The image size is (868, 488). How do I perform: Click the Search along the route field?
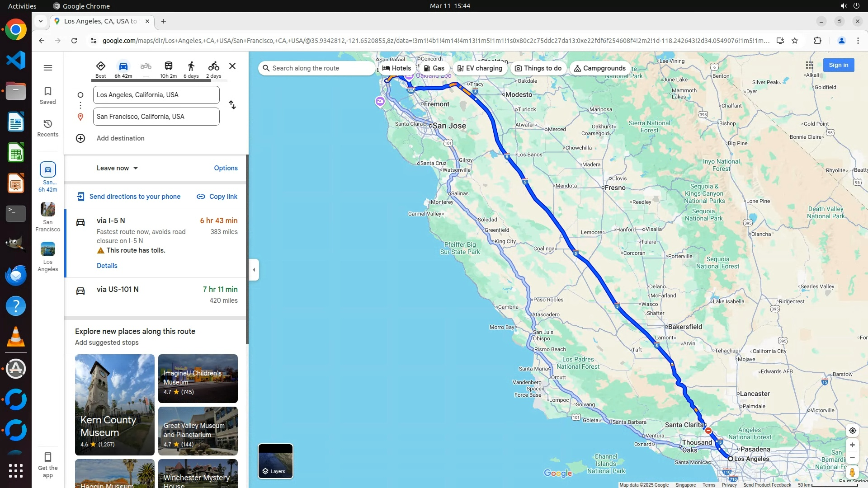(316, 68)
